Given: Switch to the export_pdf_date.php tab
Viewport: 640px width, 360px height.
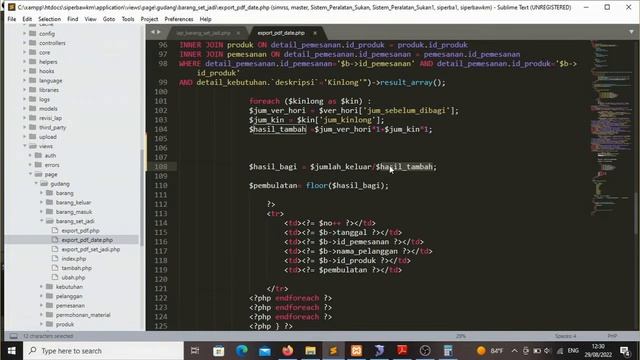Looking at the screenshot, I should pos(281,33).
